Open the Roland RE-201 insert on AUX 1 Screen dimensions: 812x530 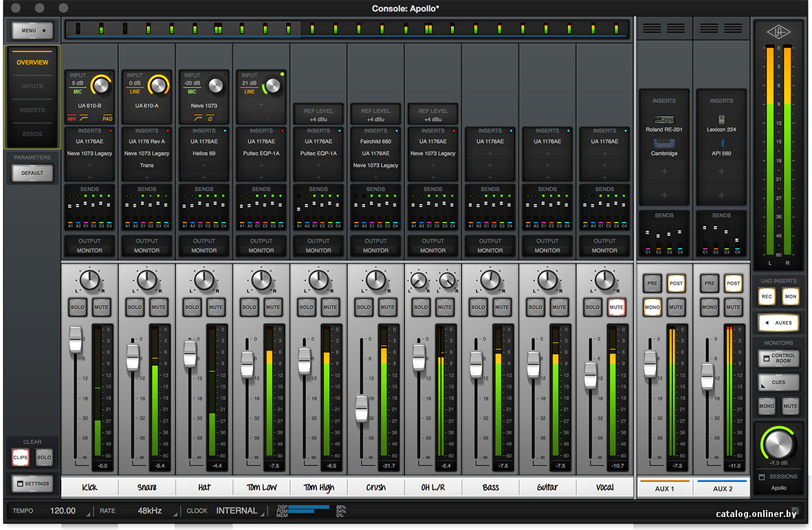click(x=664, y=124)
